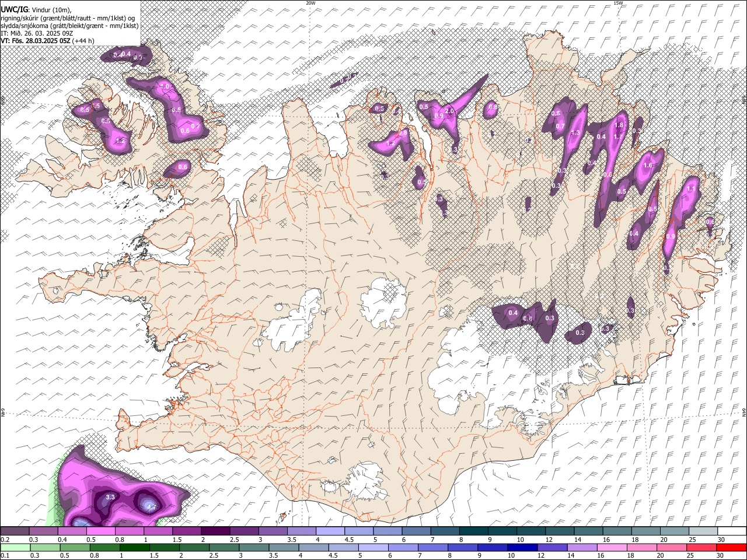Select bottom-row violet swatch between 14 and 16
This screenshot has width=747, height=560.
coord(581,547)
